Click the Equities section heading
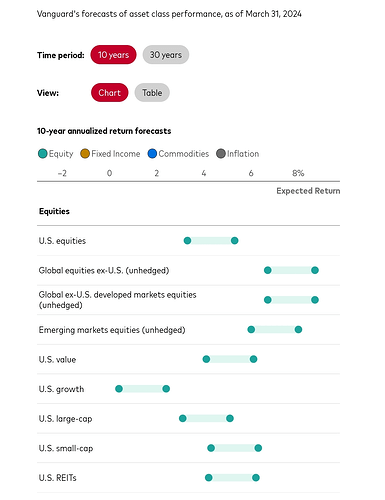This screenshot has height=500, width=385. point(54,211)
